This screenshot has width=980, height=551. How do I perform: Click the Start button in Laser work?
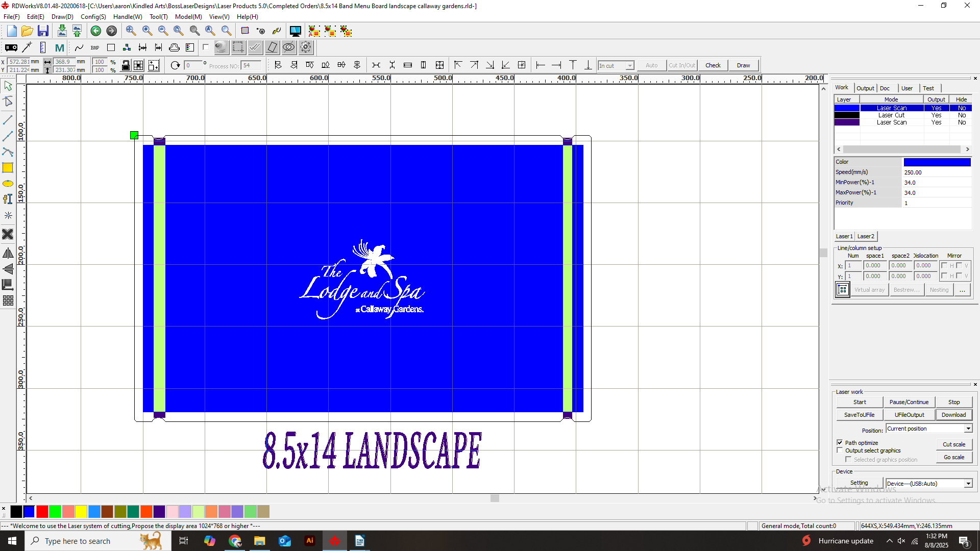pyautogui.click(x=860, y=402)
